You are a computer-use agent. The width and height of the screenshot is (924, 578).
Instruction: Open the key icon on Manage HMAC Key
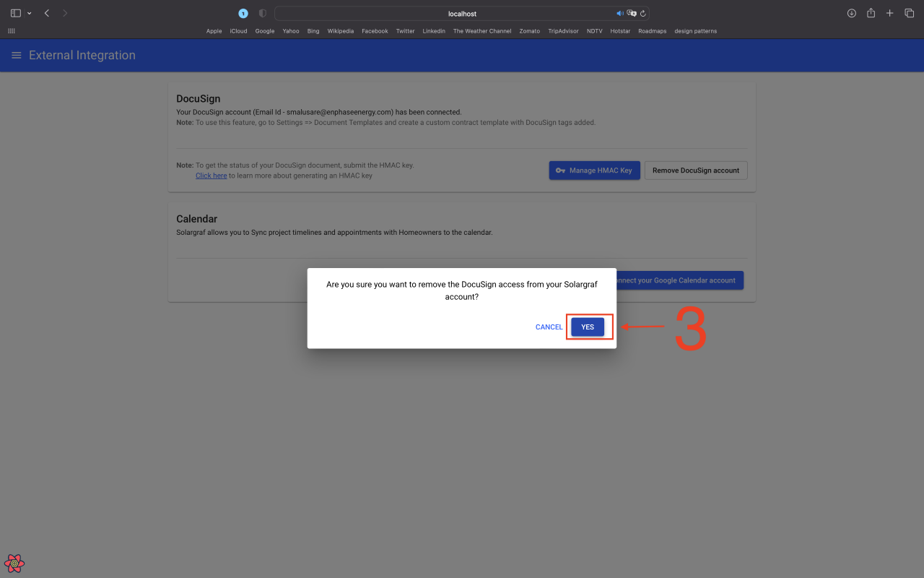click(561, 170)
